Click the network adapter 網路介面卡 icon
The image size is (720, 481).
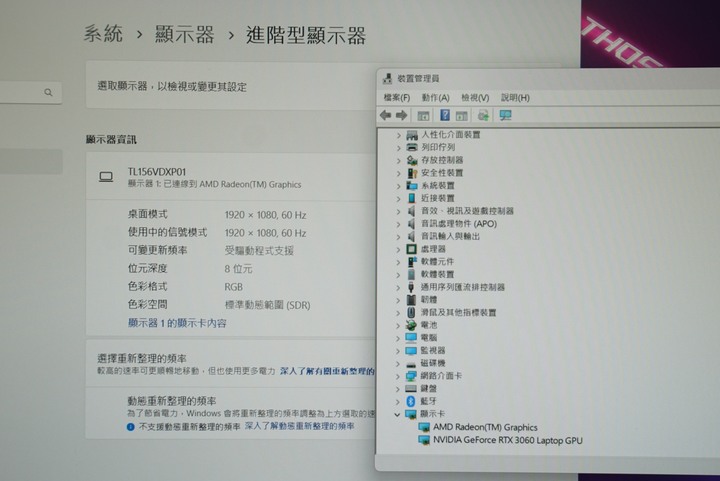(411, 376)
